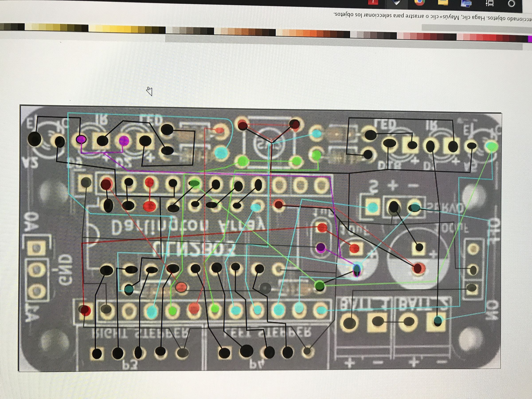Viewport: 532px width, 399px height.
Task: Pick the bright red palette swatch
Action: coord(492,38)
